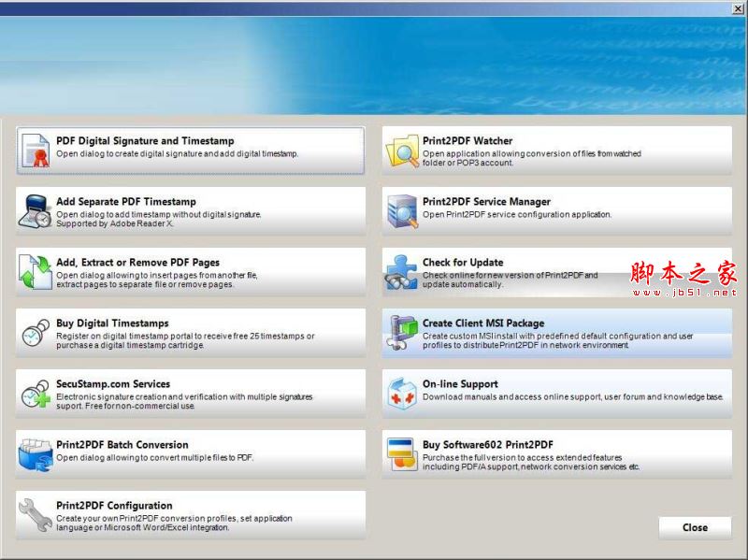Click the Add Separate PDF Timestamp stamp icon

pos(35,211)
